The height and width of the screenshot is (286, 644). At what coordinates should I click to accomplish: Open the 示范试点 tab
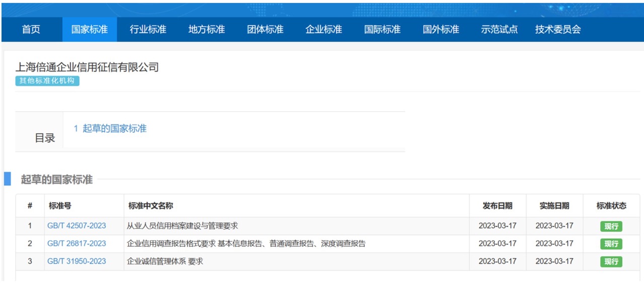(x=499, y=29)
